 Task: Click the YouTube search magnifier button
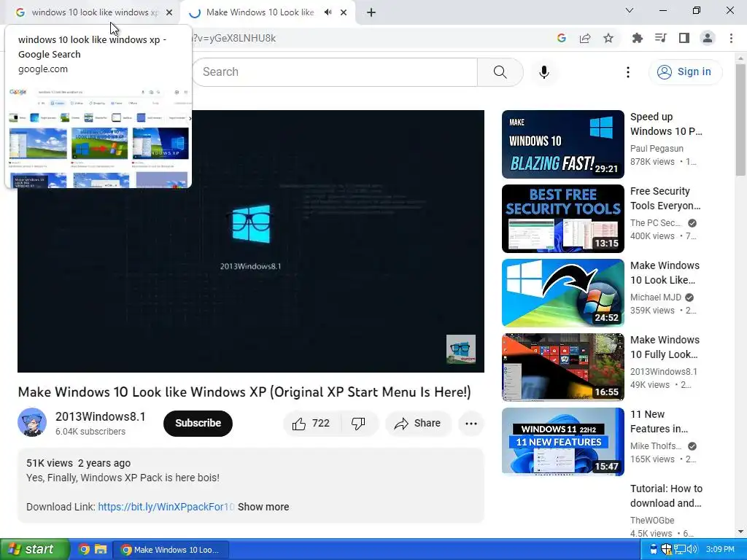tap(500, 72)
